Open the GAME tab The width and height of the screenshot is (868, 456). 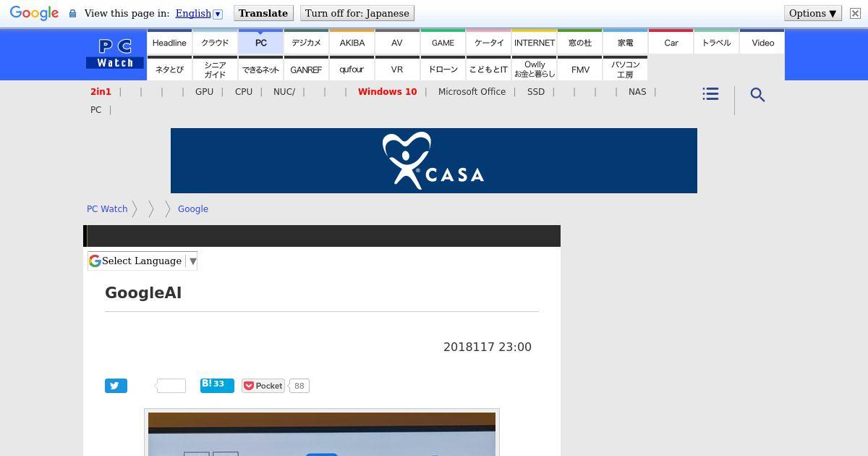(x=443, y=42)
